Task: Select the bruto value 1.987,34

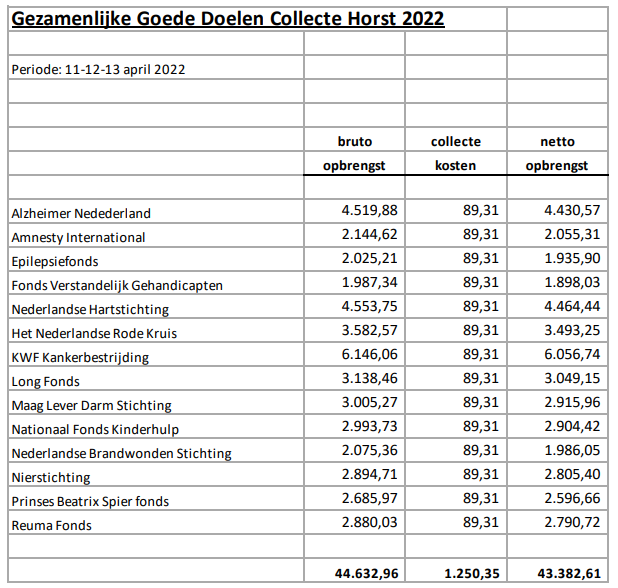Action: coord(369,283)
